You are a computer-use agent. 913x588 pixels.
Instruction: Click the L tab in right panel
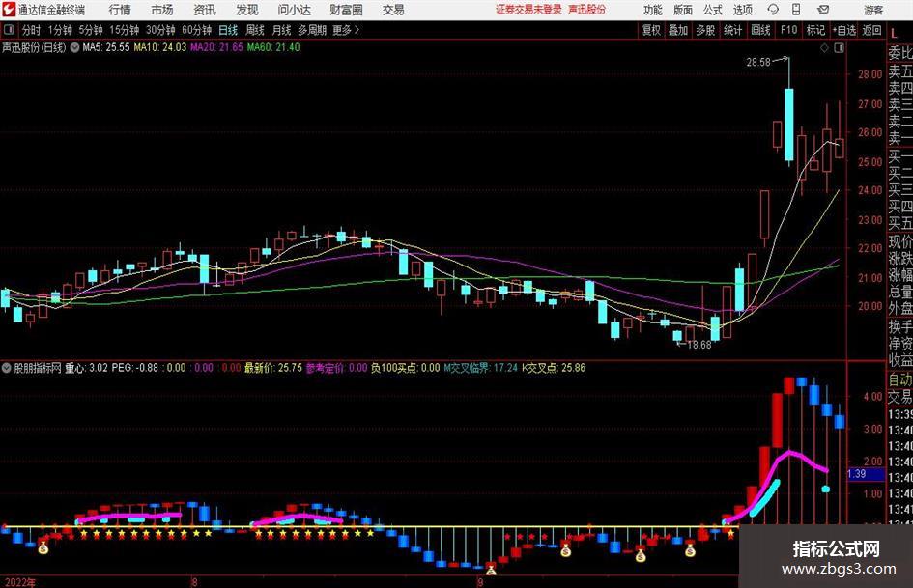pos(894,35)
